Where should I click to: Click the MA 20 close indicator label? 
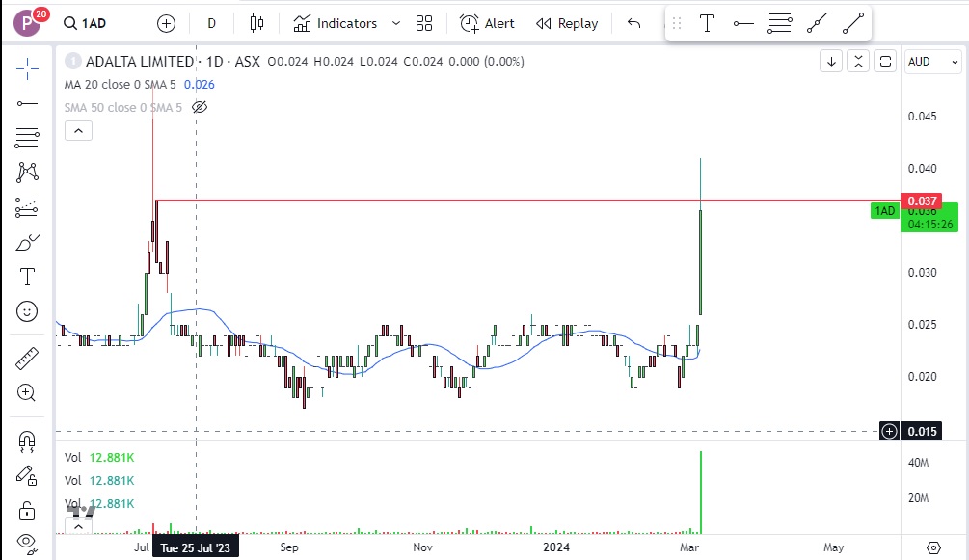120,85
